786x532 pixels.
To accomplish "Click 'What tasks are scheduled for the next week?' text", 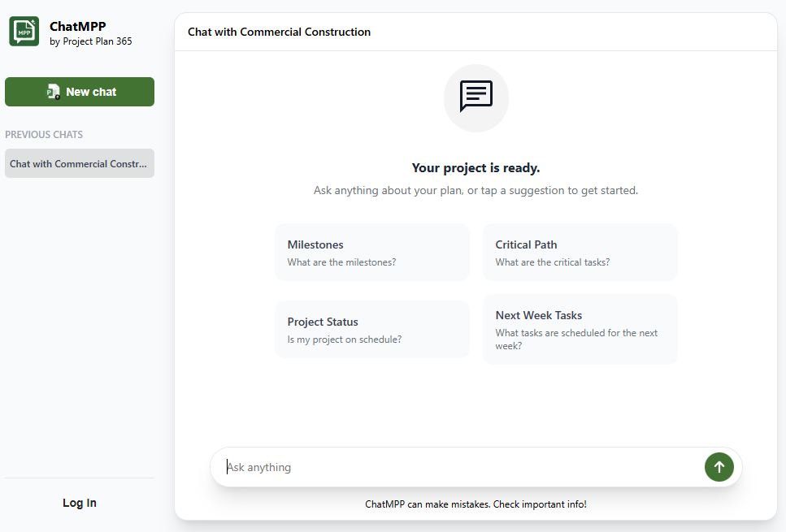I will (x=576, y=339).
